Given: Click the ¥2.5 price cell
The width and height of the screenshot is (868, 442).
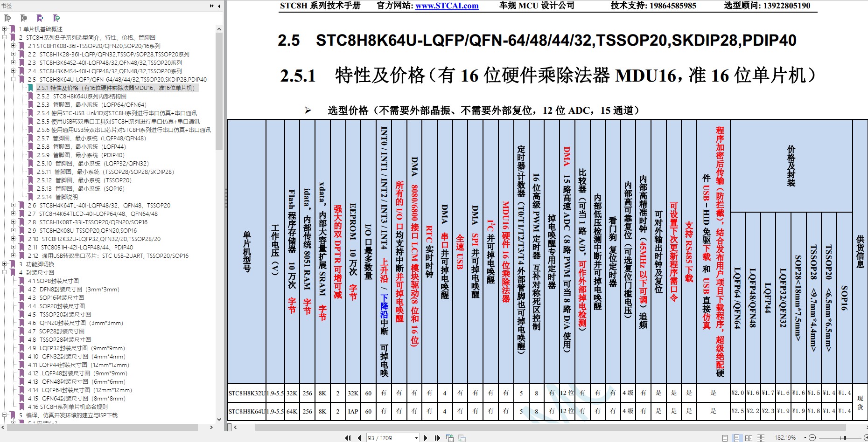Looking at the screenshot, I should (x=737, y=411).
